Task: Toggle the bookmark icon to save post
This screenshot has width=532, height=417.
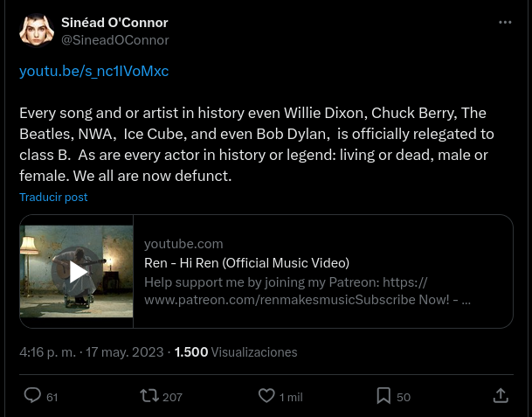Action: click(x=383, y=396)
